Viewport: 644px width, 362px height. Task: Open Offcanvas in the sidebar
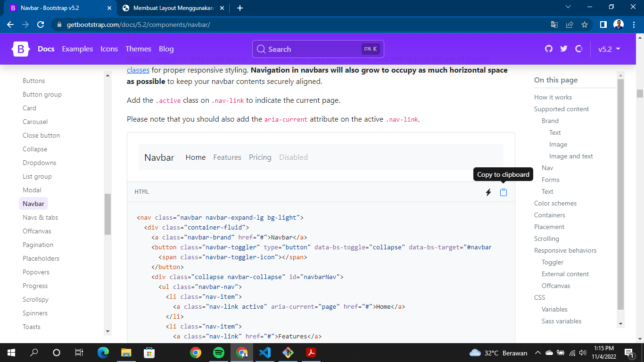[x=37, y=231]
